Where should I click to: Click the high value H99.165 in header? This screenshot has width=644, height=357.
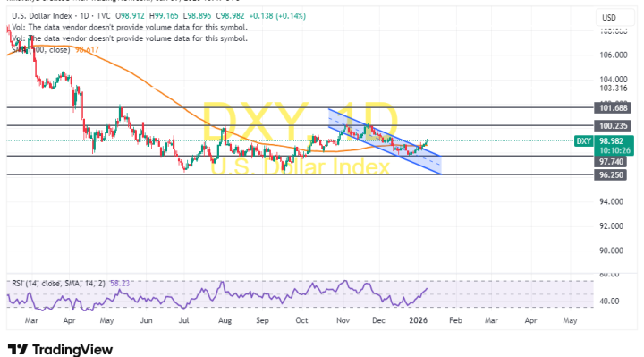(164, 16)
